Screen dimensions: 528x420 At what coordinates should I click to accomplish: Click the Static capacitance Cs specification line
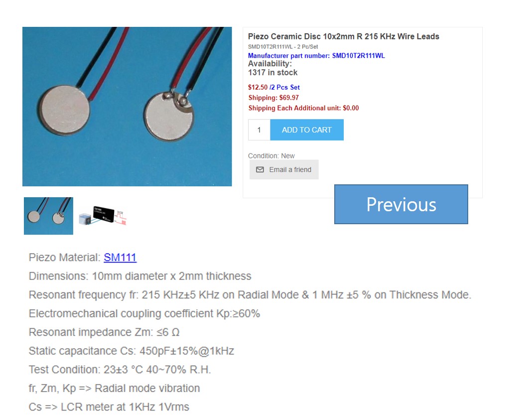(132, 351)
